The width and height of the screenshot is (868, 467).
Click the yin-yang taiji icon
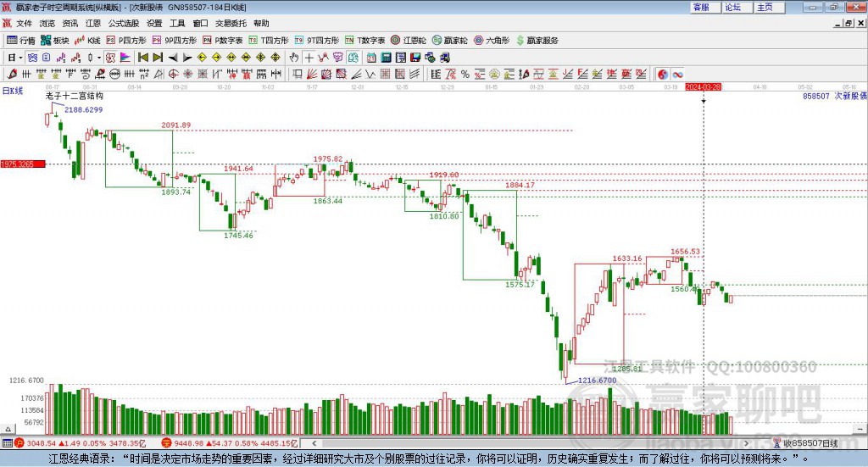coord(662,74)
